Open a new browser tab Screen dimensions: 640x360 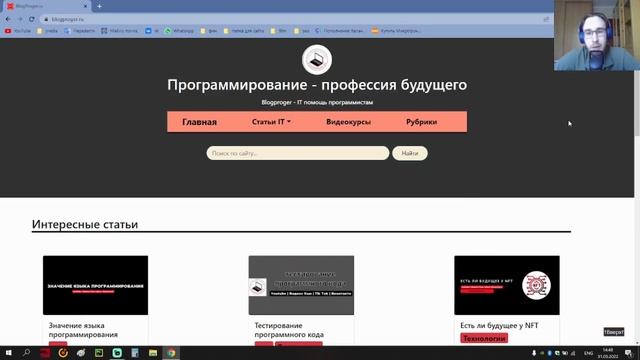(x=99, y=6)
